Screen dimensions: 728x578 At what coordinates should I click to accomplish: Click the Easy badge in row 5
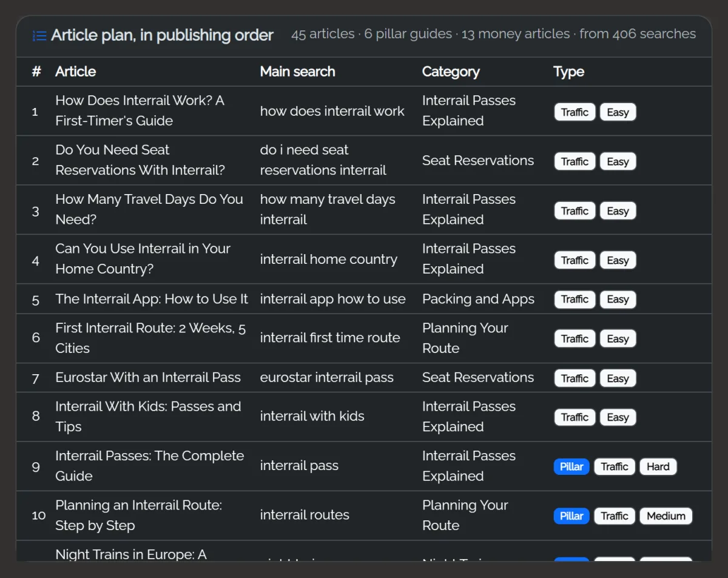[x=618, y=300]
